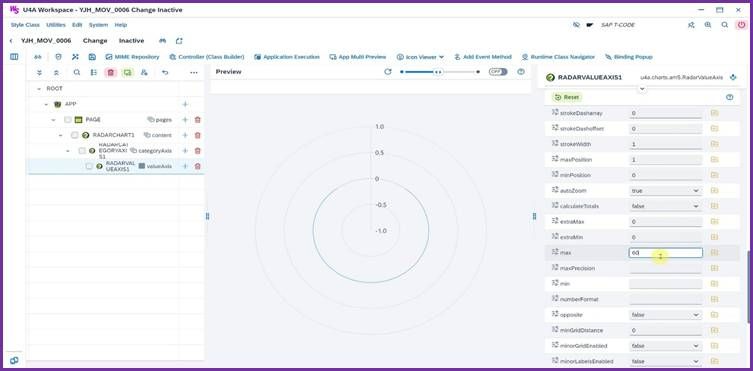Image resolution: width=753 pixels, height=371 pixels.
Task: Click the back arrow beside YJH_MOV_0006
Action: [x=11, y=41]
